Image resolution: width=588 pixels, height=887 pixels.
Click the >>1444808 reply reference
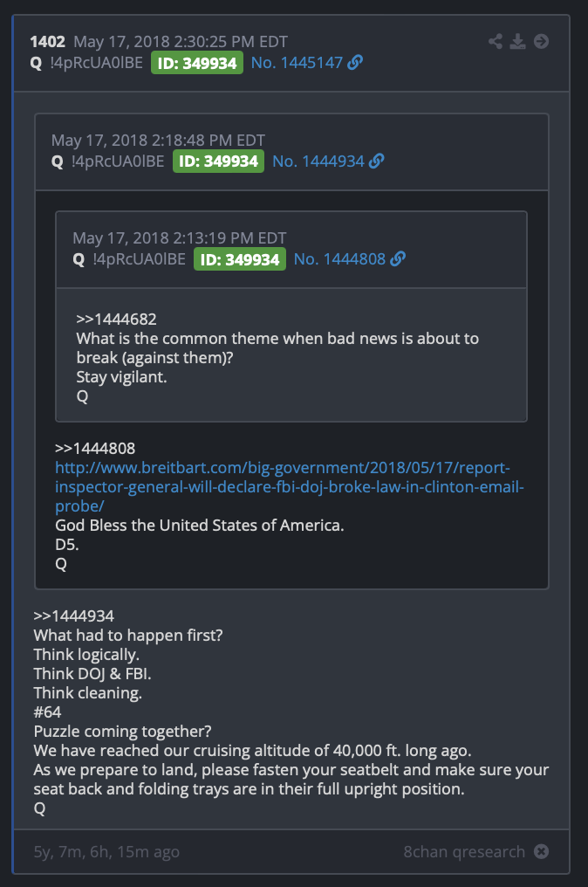[x=95, y=448]
